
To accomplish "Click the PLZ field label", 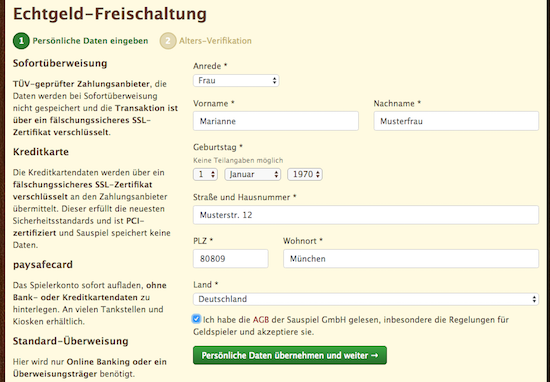I will tap(203, 241).
